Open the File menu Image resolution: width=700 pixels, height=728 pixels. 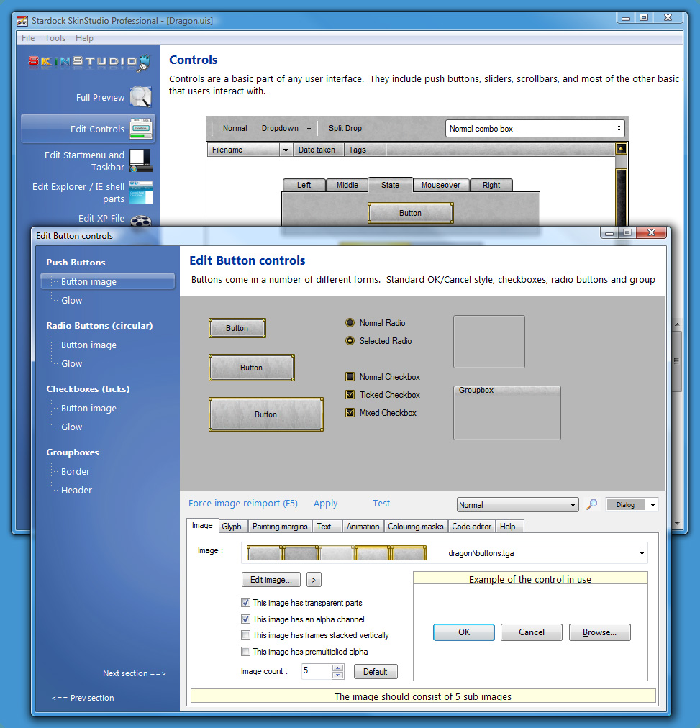(28, 38)
